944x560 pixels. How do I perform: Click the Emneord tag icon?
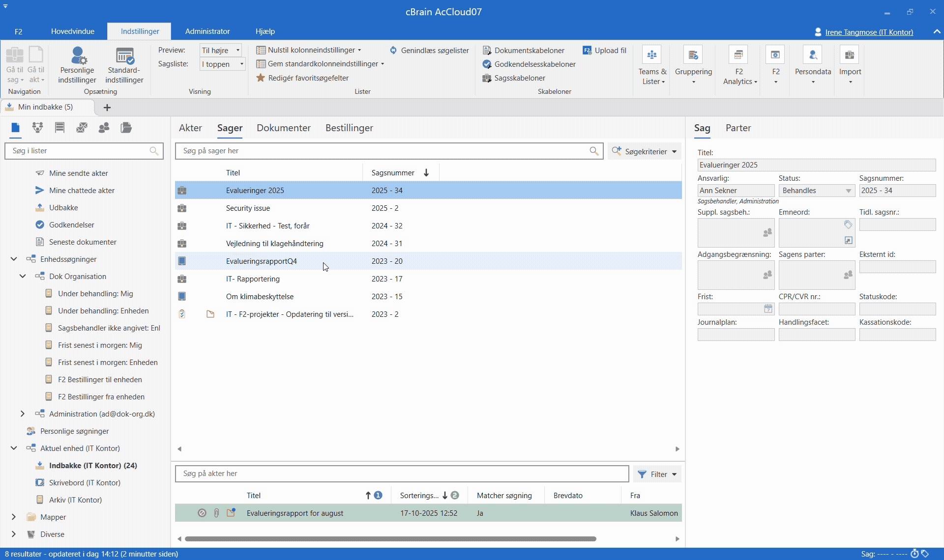point(848,224)
